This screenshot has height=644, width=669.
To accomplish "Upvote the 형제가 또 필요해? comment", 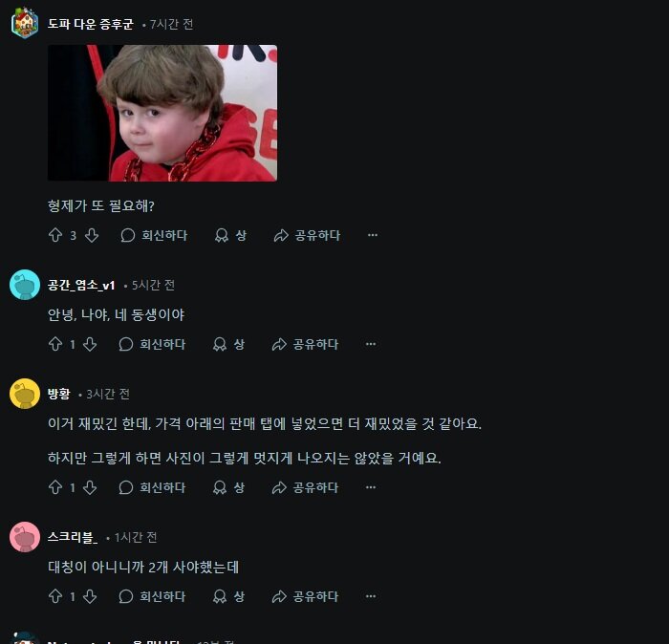I will pos(55,235).
